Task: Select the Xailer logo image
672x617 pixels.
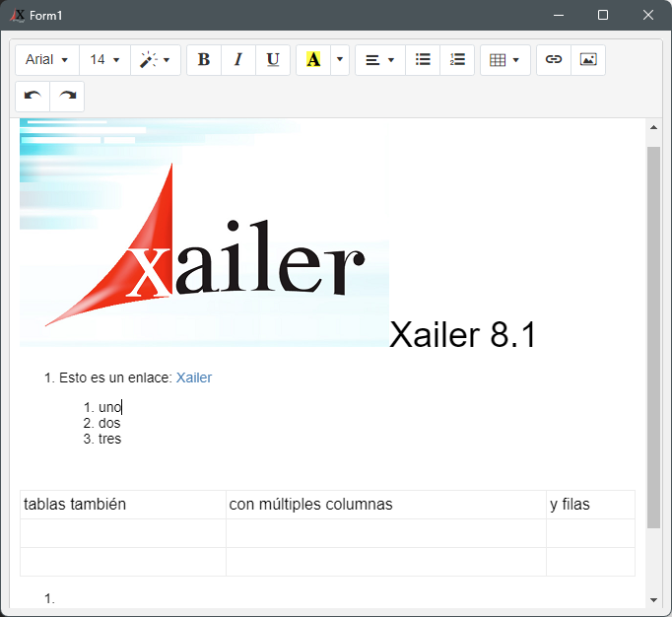Action: (x=204, y=233)
